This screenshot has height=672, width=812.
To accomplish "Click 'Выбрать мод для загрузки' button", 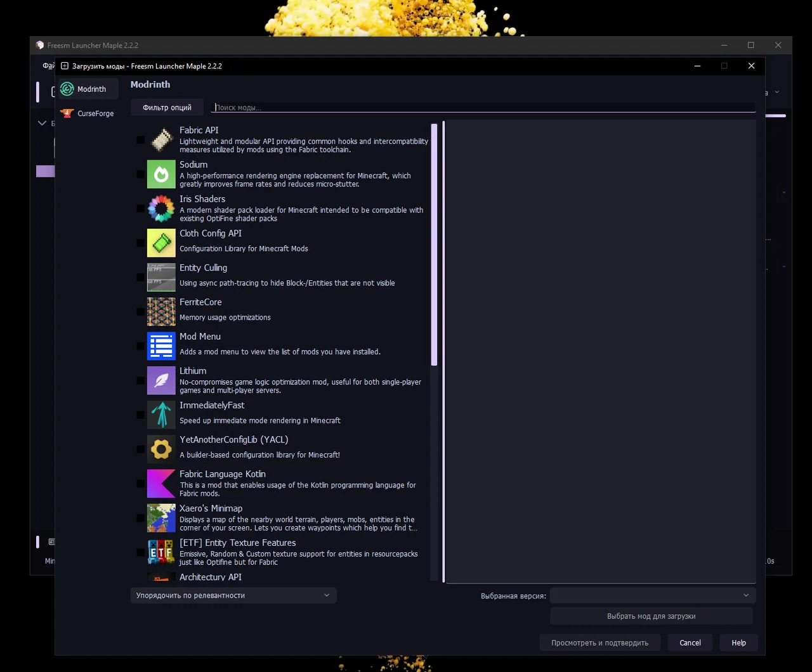I will click(x=652, y=616).
